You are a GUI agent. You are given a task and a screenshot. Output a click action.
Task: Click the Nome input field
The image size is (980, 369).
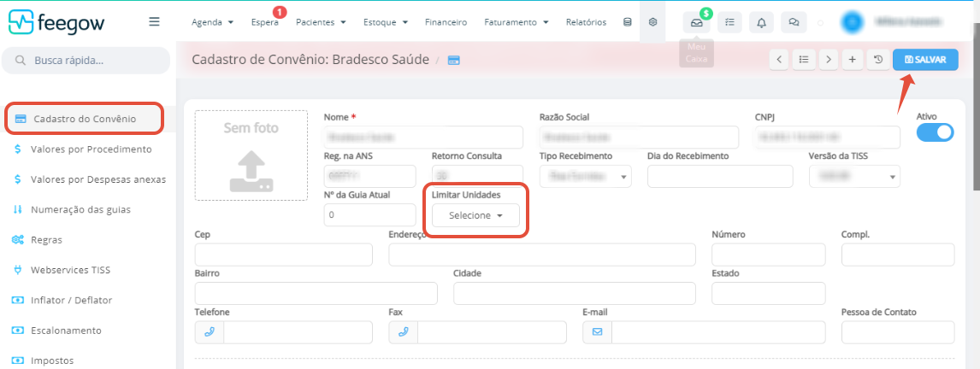coord(423,137)
